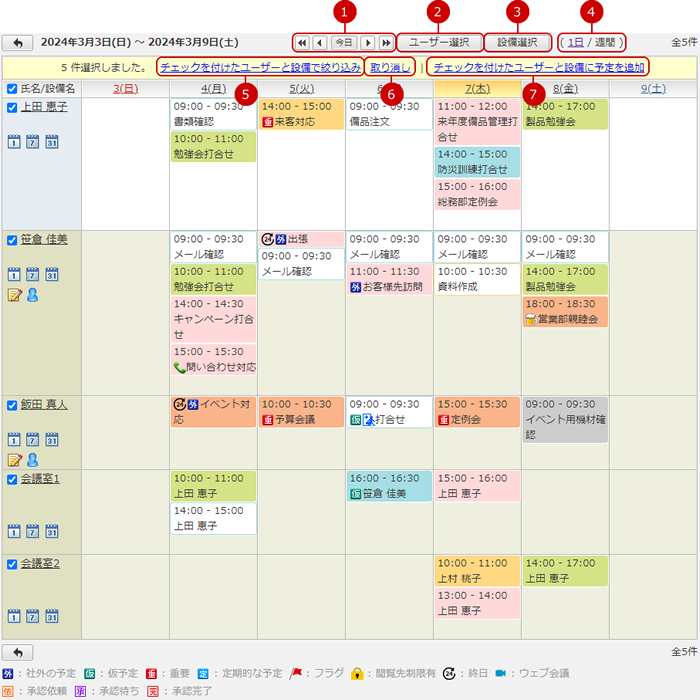The image size is (700, 700).
Task: Click the back arrow button at top left
Action: pyautogui.click(x=17, y=43)
